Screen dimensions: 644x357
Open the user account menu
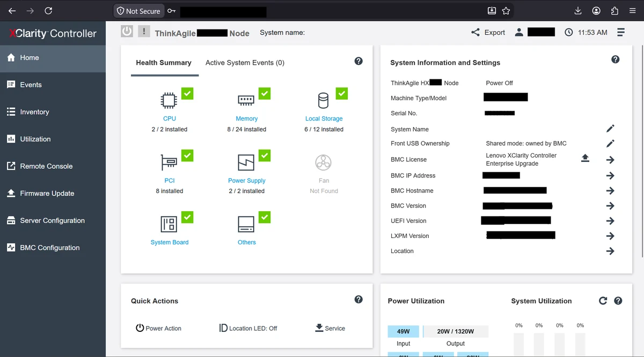[535, 32]
